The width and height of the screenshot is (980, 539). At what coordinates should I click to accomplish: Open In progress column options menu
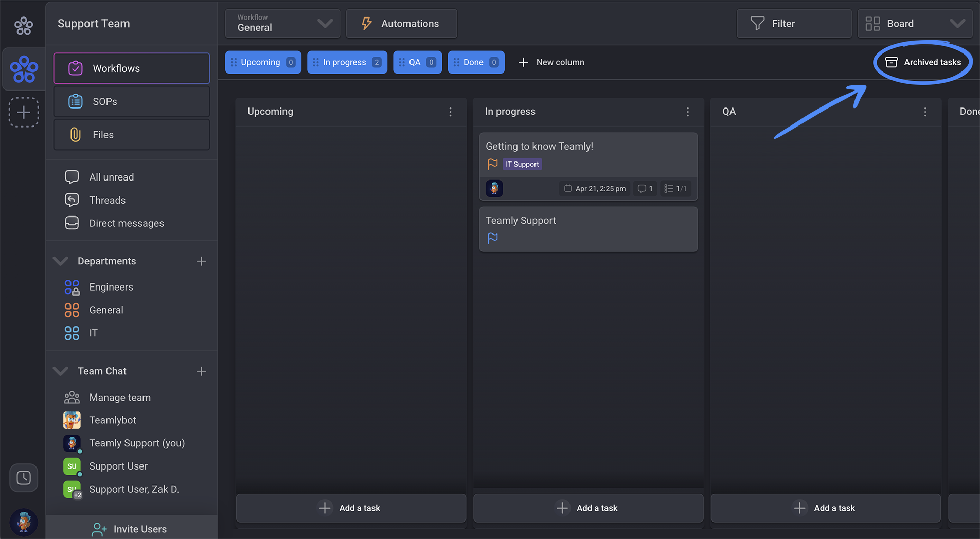[x=688, y=112]
